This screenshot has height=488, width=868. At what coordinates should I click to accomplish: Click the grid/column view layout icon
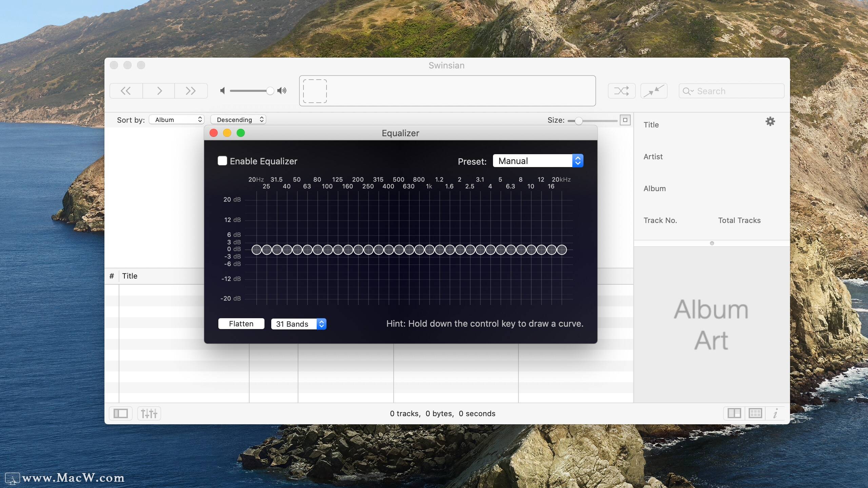[x=755, y=413]
